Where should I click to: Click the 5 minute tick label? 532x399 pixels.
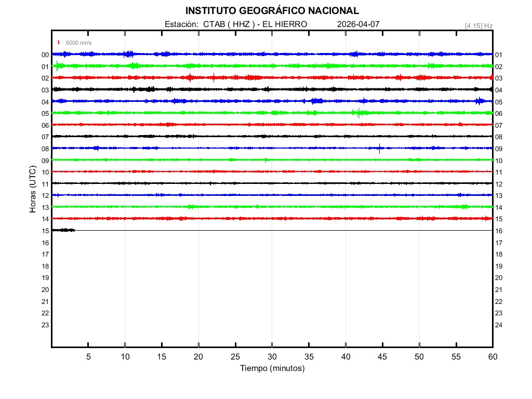(x=88, y=356)
